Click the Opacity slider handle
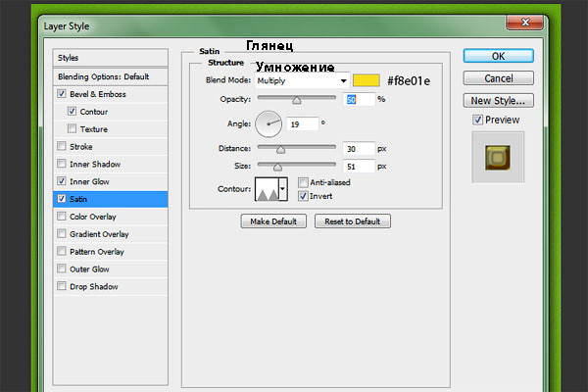 click(297, 100)
